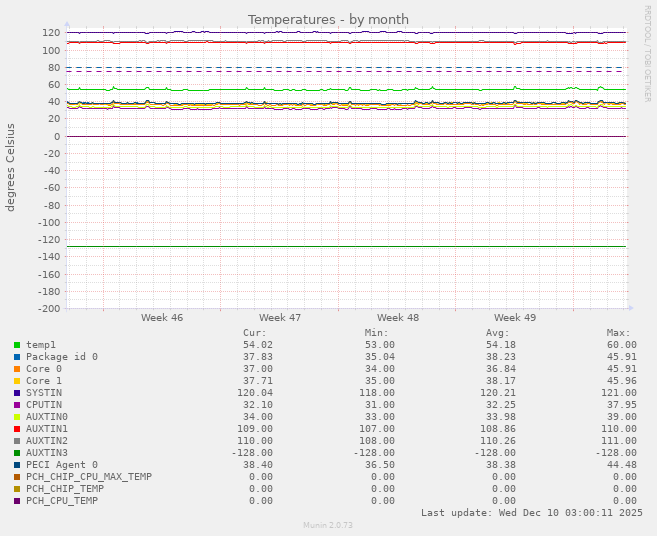The image size is (657, 536).
Task: Click the green temp1 legend swatch
Action: pos(17,345)
